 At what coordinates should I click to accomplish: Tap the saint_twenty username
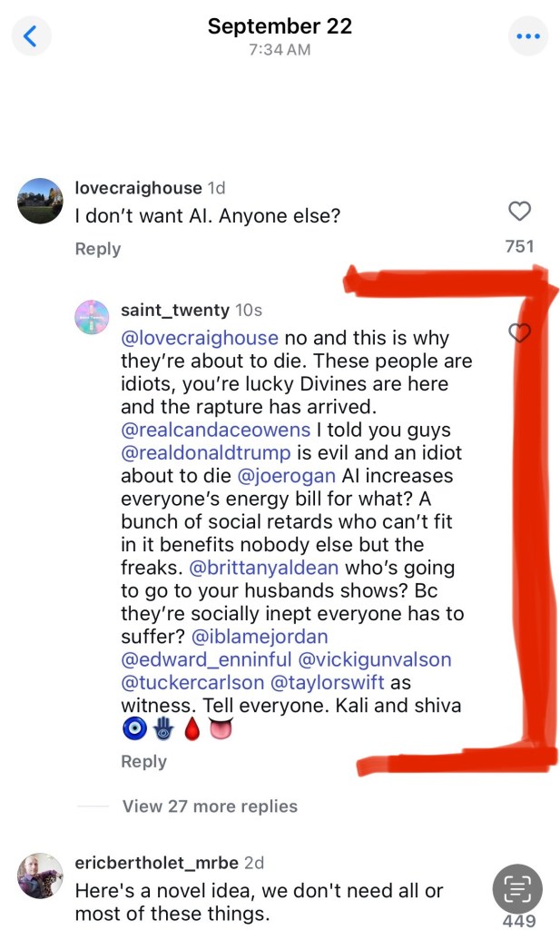click(x=175, y=310)
